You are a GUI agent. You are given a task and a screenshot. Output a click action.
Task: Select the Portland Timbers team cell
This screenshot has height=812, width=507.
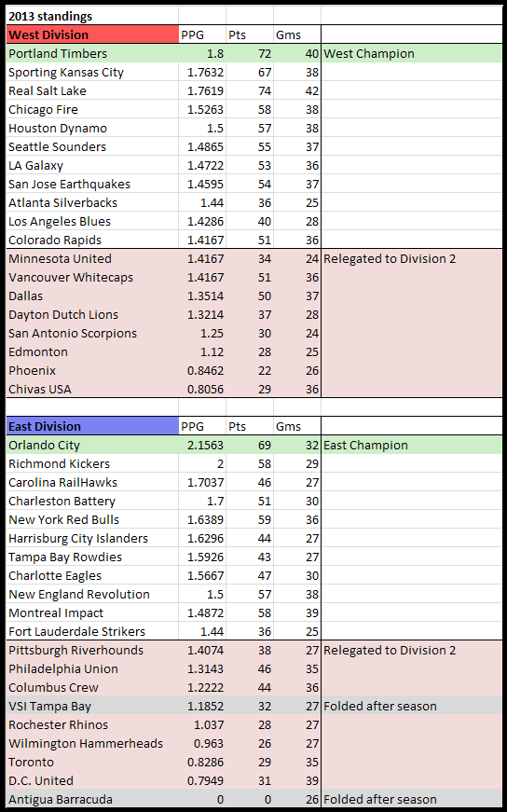[92, 53]
